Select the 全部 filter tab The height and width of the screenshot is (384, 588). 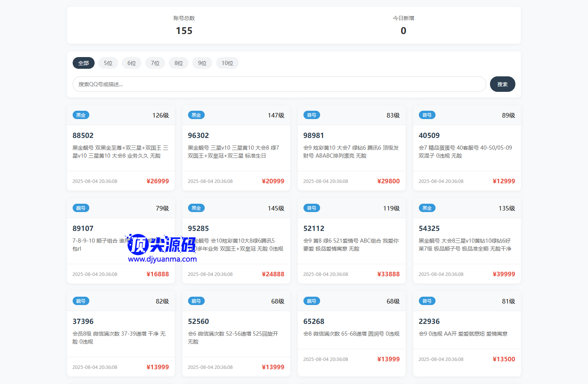83,63
